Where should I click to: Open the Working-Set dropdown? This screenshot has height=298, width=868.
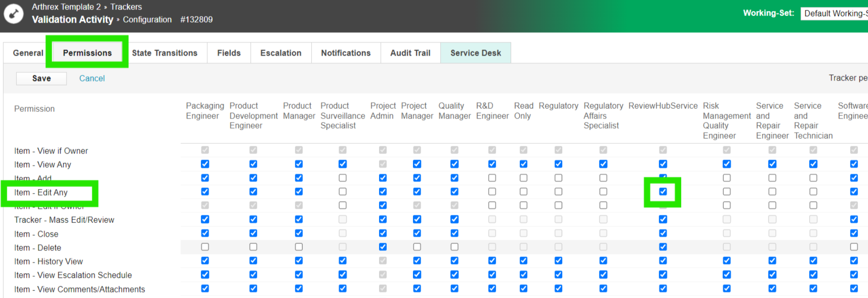pos(835,14)
